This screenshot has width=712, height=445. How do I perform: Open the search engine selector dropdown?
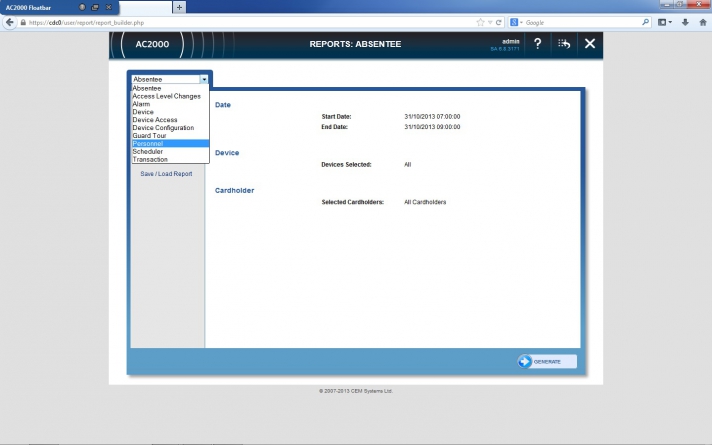click(516, 22)
